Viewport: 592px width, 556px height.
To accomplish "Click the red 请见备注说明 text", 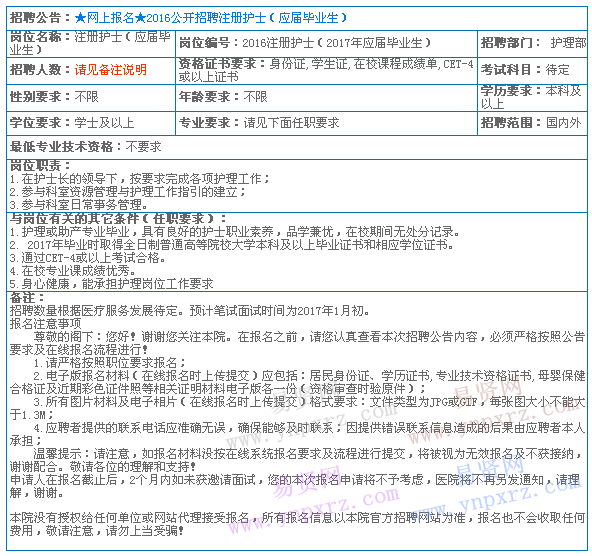I will pos(110,70).
